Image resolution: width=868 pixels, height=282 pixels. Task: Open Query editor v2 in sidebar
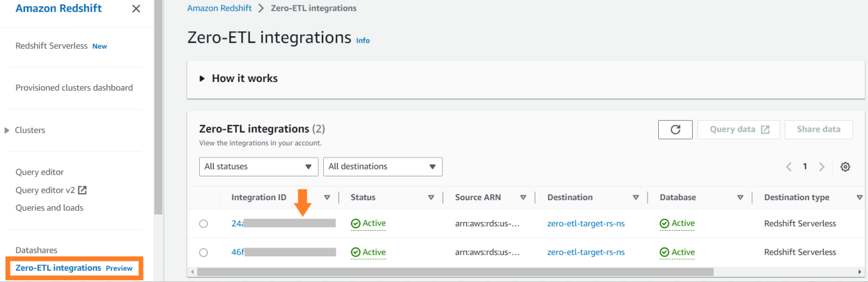tap(44, 190)
